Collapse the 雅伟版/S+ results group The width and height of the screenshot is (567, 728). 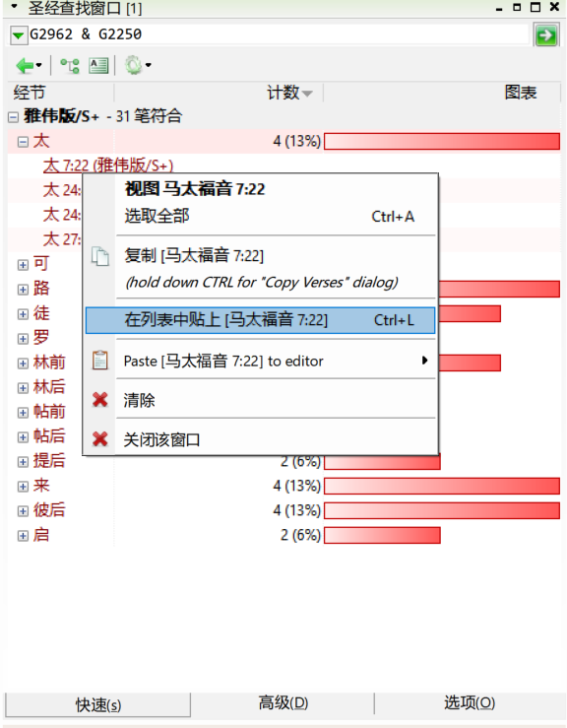(13, 117)
